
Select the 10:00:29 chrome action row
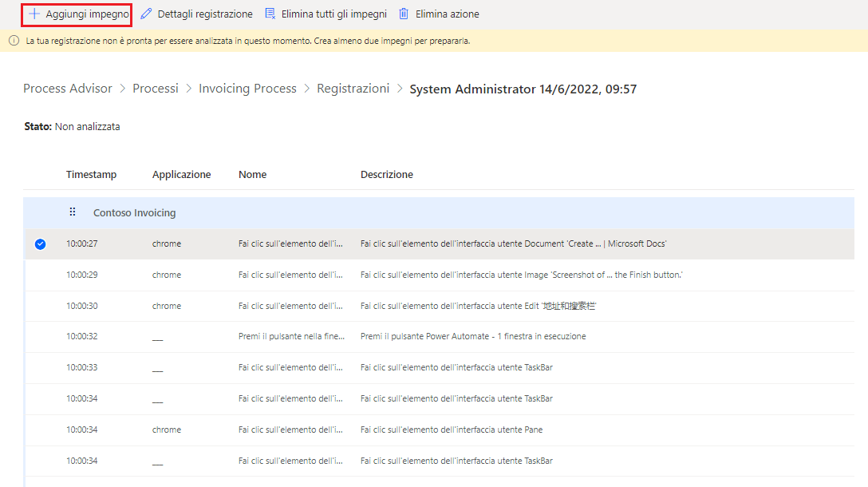(439, 275)
